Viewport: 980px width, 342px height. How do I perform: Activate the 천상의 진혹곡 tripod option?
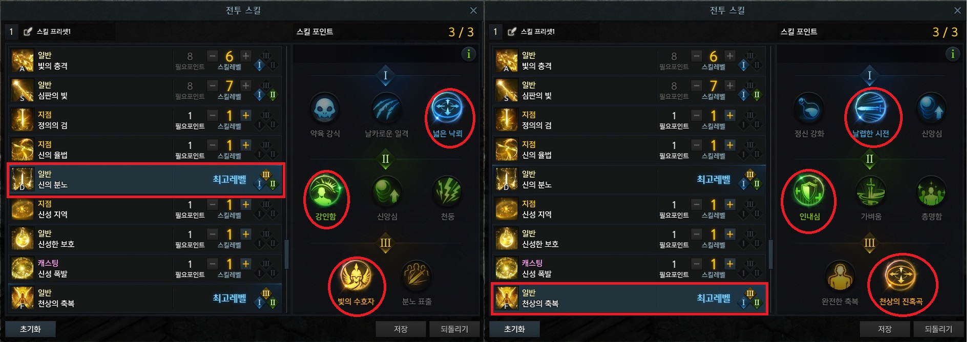[x=901, y=276]
